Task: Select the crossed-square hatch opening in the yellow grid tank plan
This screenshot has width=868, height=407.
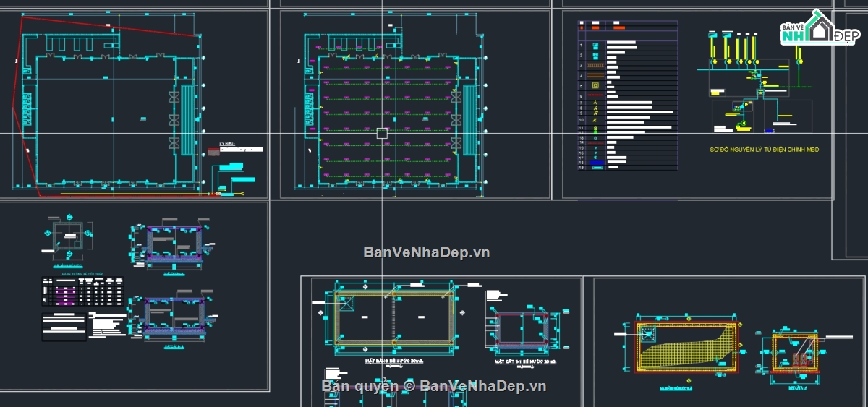Action: [647, 334]
